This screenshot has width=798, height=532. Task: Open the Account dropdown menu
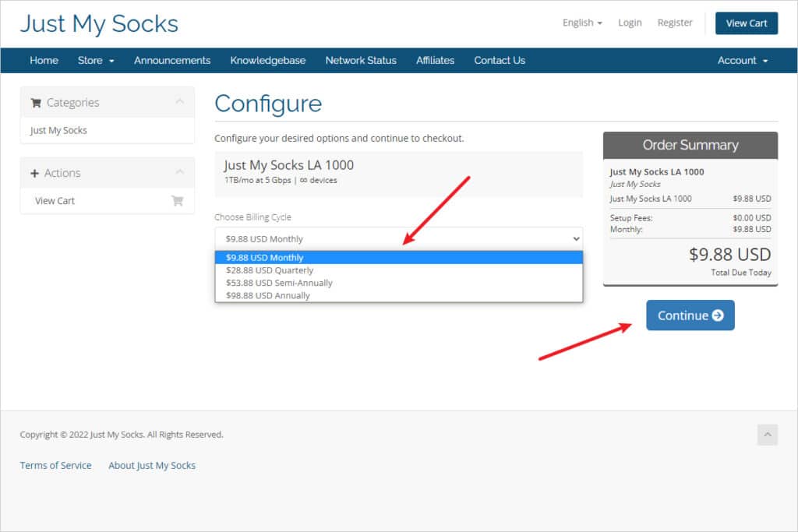coord(743,61)
